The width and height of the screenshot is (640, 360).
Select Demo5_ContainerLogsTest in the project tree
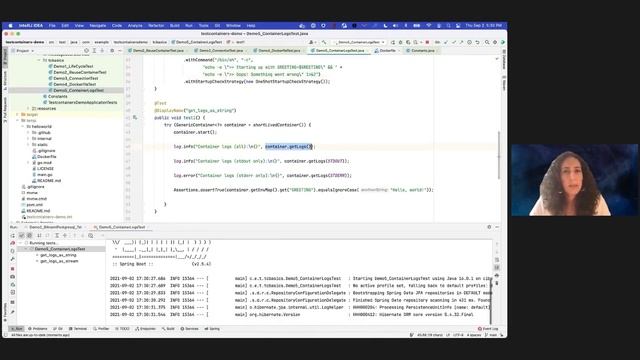(78, 90)
